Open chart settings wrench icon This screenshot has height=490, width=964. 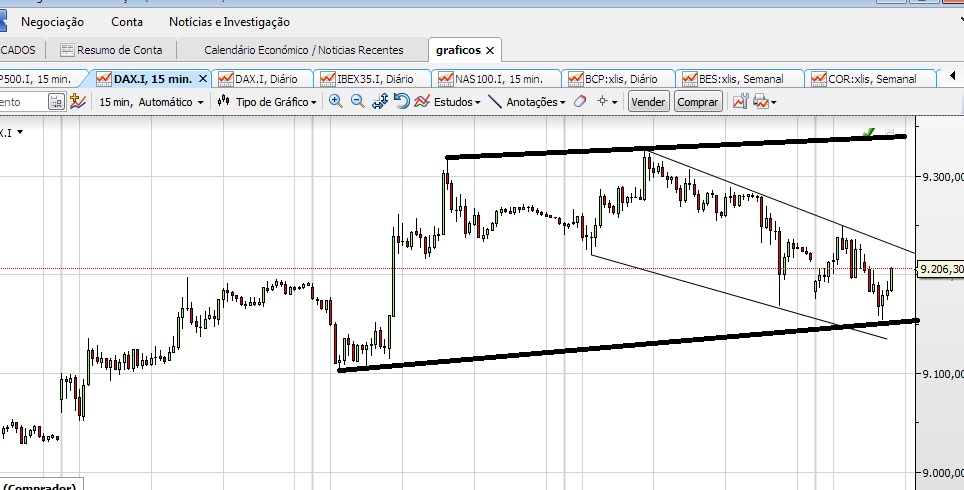740,101
